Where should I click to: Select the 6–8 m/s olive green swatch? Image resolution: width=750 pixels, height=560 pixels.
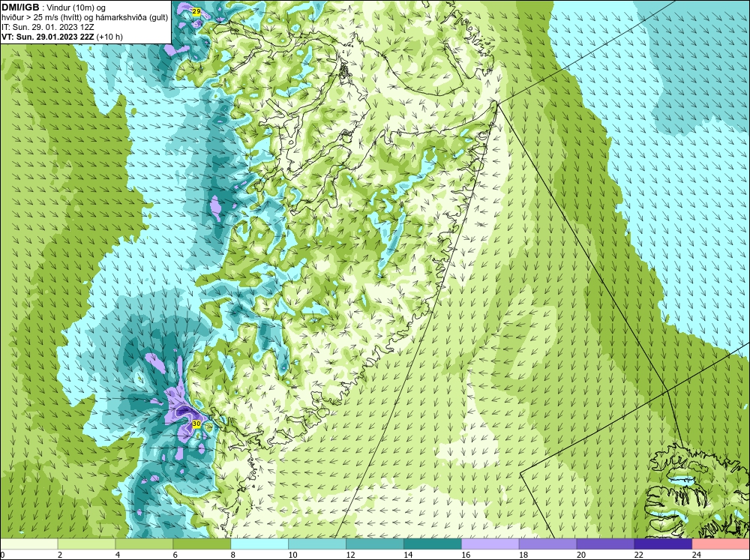(x=202, y=544)
